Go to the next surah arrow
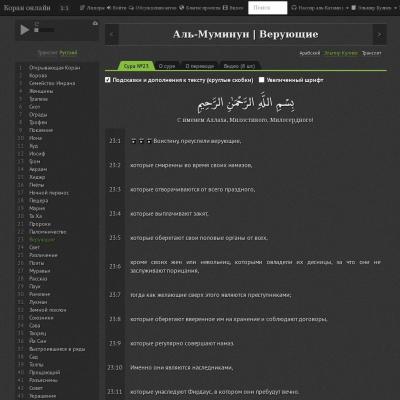Image resolution: width=400 pixels, height=400 pixels. [379, 34]
